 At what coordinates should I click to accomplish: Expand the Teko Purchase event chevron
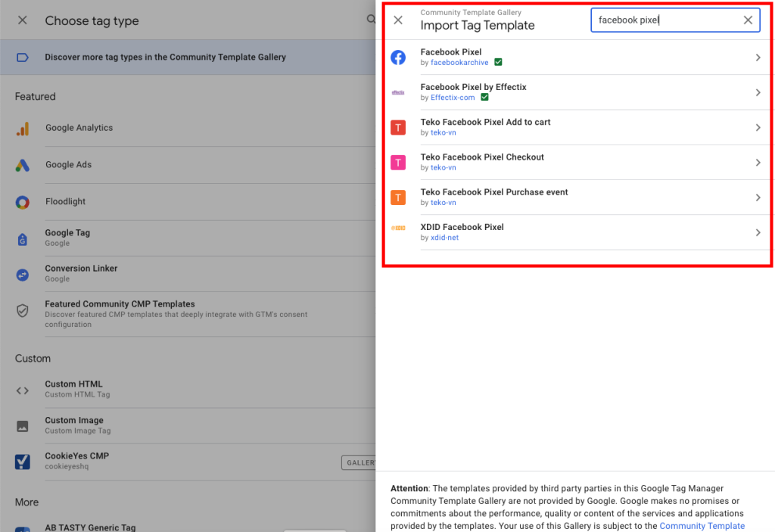coord(758,198)
